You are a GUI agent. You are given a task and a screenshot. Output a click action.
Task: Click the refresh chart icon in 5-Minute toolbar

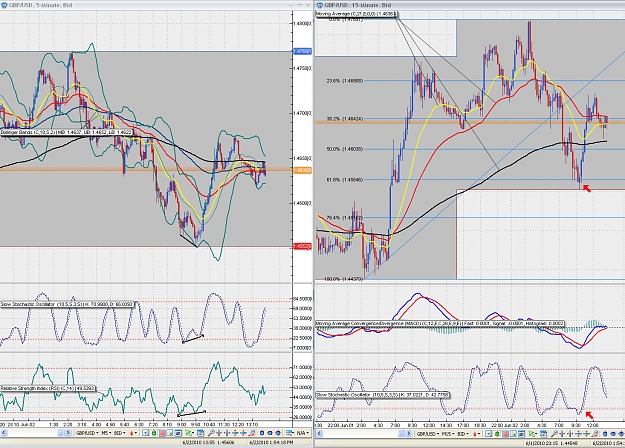(200, 433)
